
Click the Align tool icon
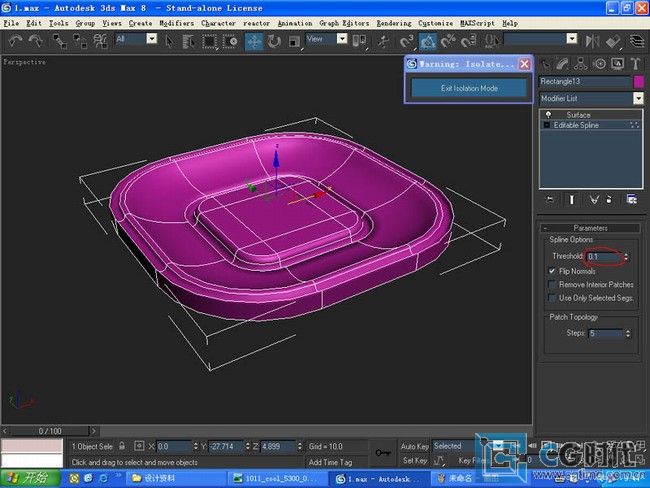click(x=613, y=41)
